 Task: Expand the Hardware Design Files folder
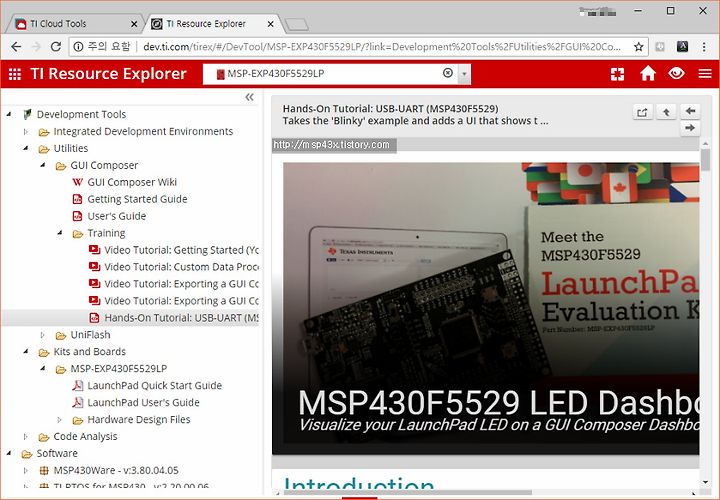click(x=60, y=420)
